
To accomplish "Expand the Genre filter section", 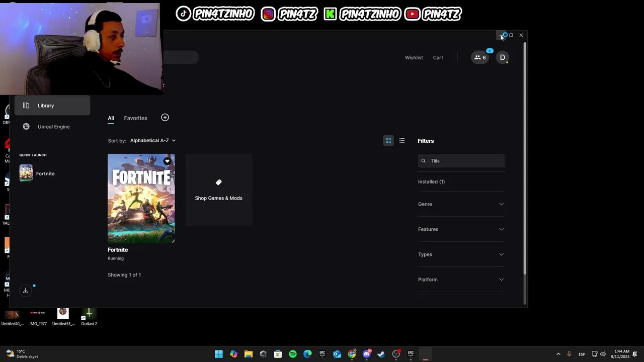I will pos(461,204).
